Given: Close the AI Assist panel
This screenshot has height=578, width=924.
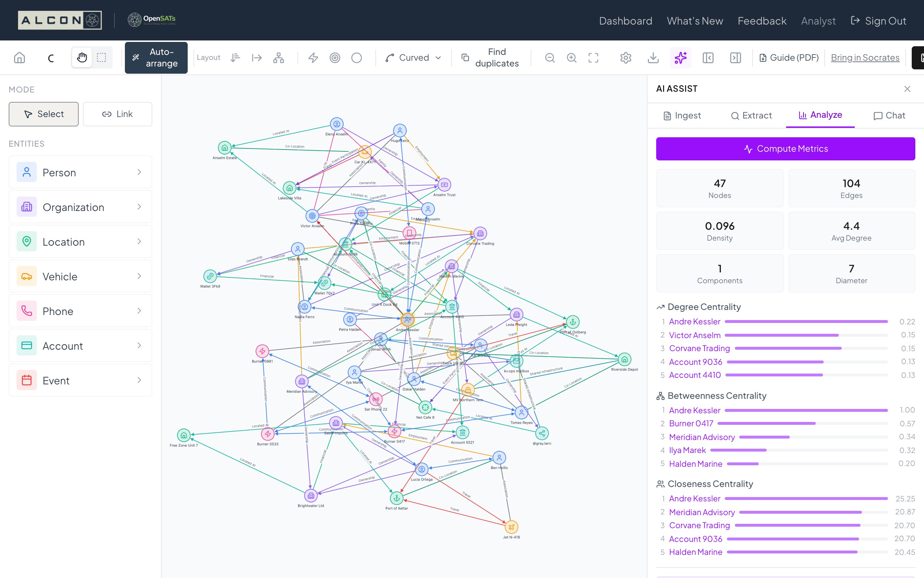Looking at the screenshot, I should (x=907, y=89).
